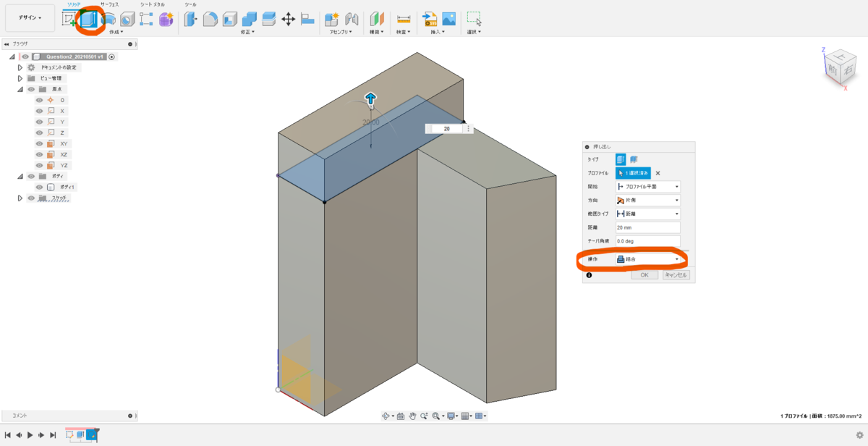Click the pan hand tool
Viewport: 868px width, 446px height.
pyautogui.click(x=412, y=416)
